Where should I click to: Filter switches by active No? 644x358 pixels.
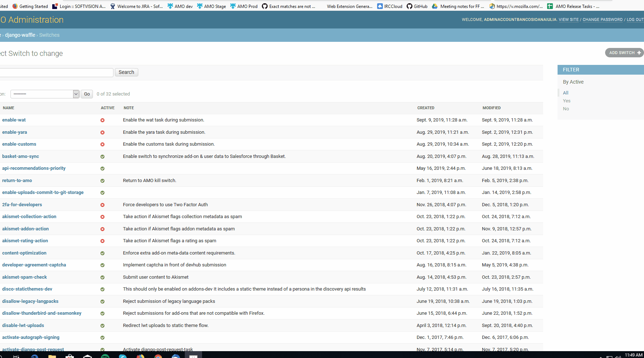[566, 109]
